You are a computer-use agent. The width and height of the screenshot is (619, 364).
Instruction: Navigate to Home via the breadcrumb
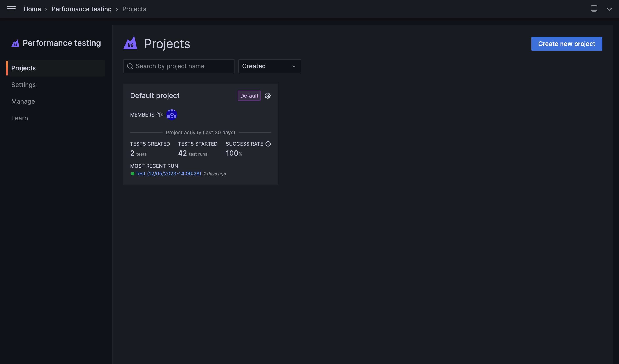(x=32, y=9)
